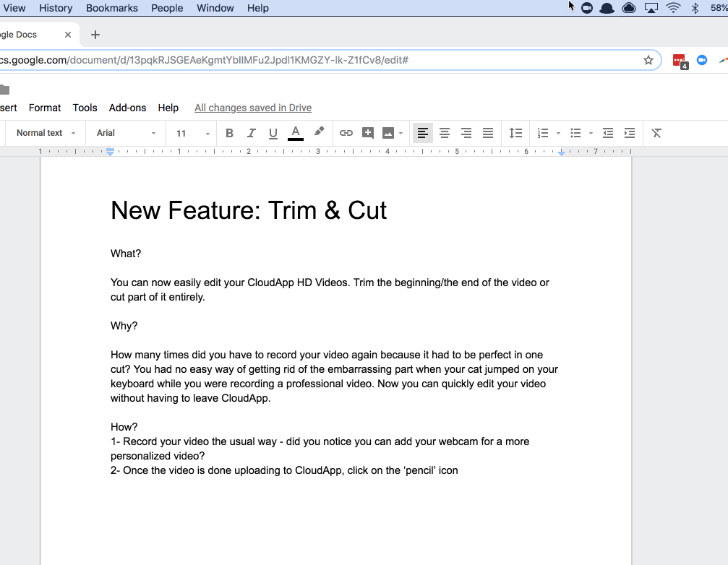Viewport: 728px width, 565px height.
Task: Open the Normal text style dropdown
Action: pyautogui.click(x=46, y=133)
